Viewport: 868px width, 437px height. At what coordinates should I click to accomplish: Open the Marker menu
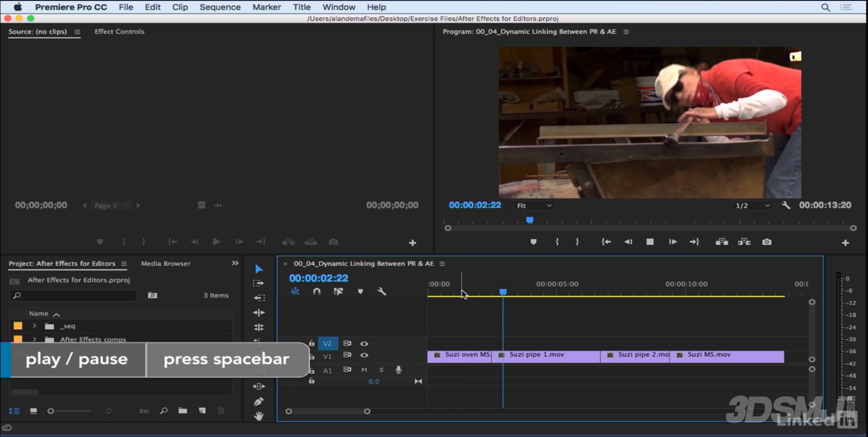pyautogui.click(x=267, y=7)
